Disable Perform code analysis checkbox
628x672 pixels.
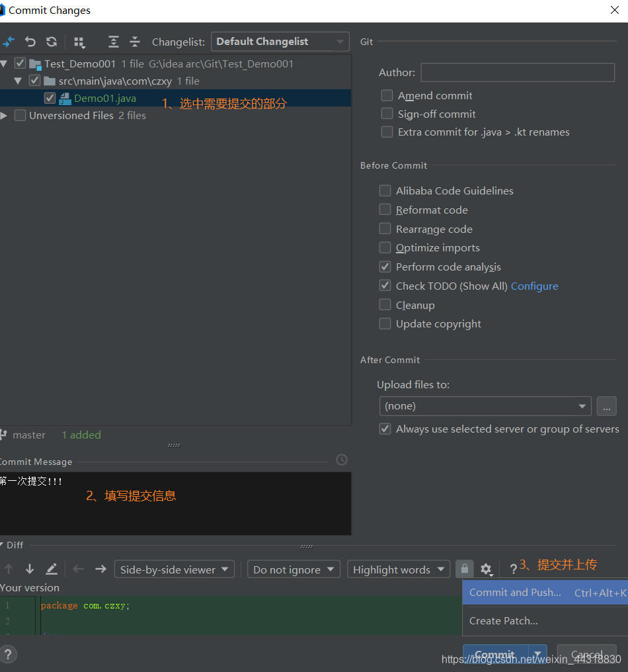tap(385, 267)
